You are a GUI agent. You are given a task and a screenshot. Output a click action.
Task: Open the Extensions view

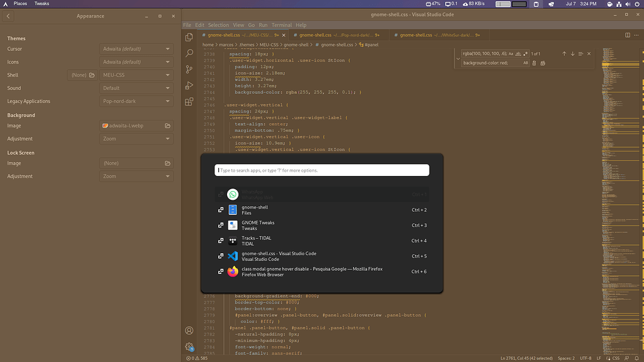tap(189, 101)
